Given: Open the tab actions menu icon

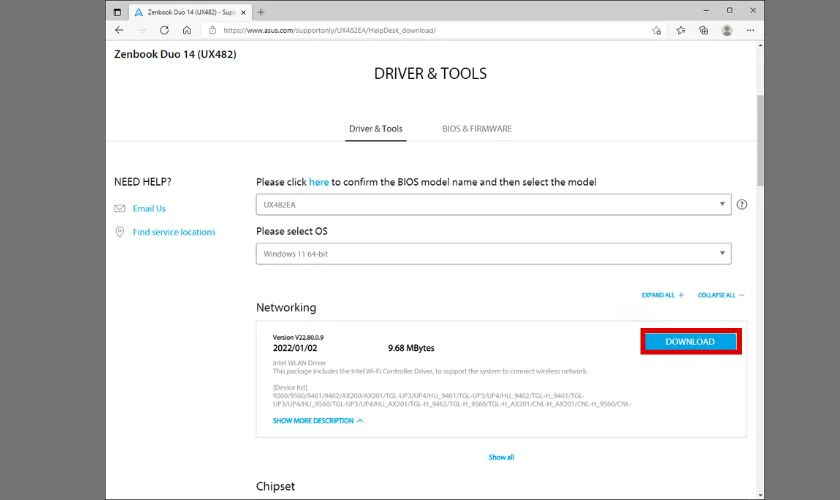Looking at the screenshot, I should point(117,12).
